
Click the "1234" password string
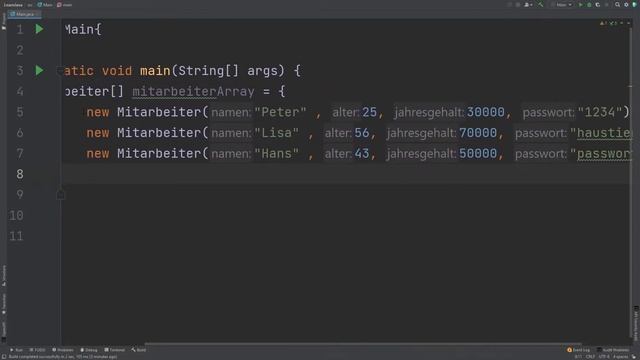600,112
